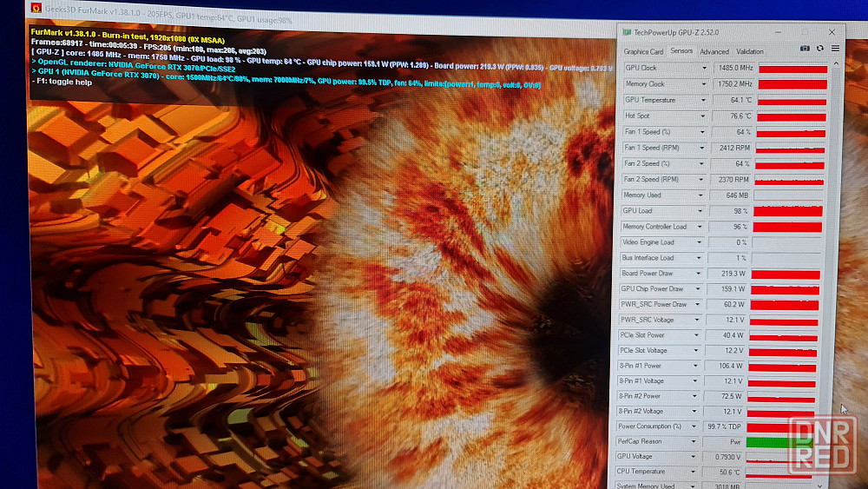
Task: Close the GPU-Z window
Action: click(832, 32)
